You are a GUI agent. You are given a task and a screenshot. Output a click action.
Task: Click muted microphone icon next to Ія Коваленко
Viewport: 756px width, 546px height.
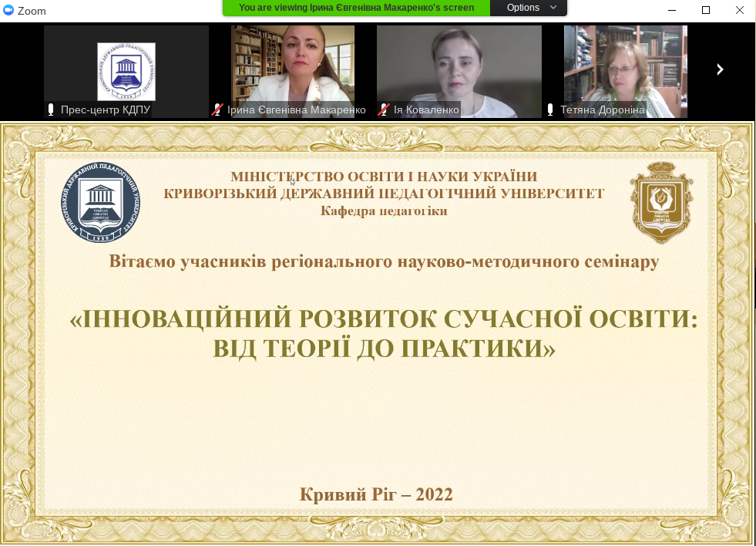tap(384, 110)
